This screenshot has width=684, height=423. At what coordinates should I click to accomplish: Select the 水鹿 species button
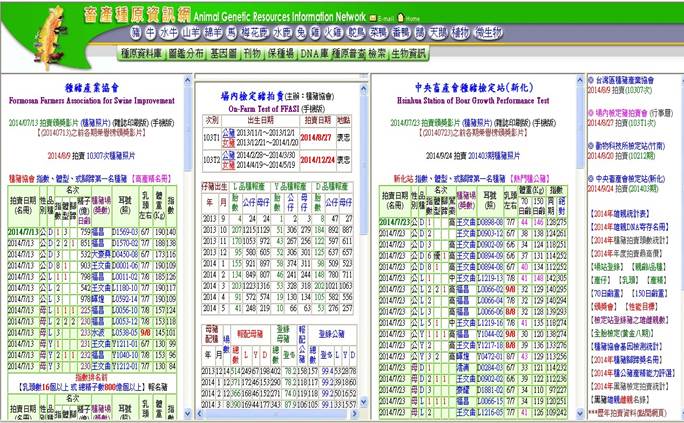(283, 33)
